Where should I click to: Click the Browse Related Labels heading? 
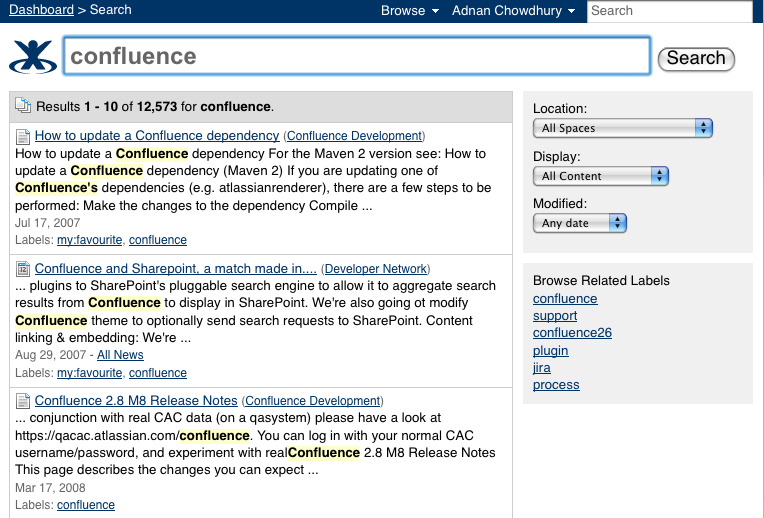click(601, 281)
